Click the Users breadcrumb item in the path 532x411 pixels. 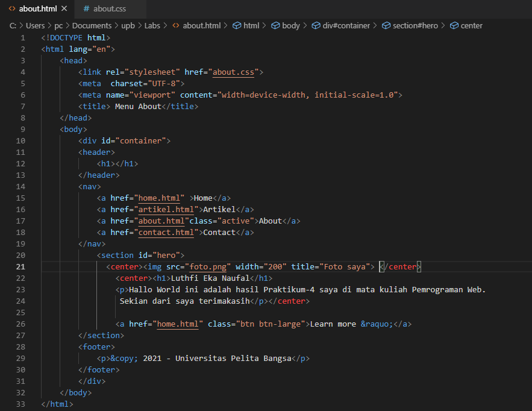click(35, 25)
